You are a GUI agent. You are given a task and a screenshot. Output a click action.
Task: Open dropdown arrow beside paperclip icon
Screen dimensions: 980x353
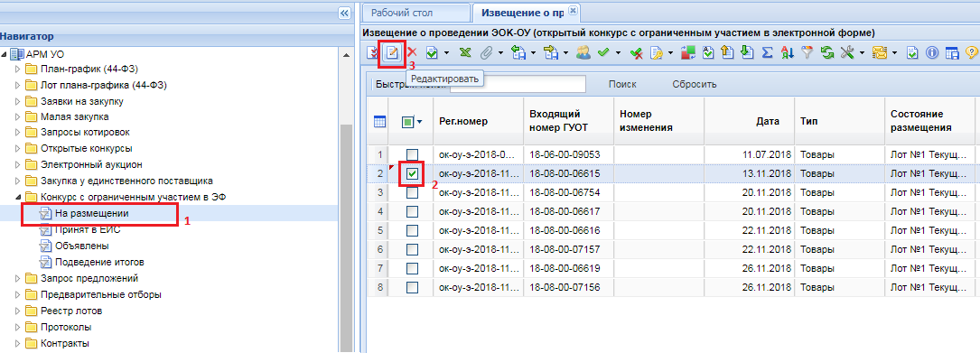click(500, 53)
